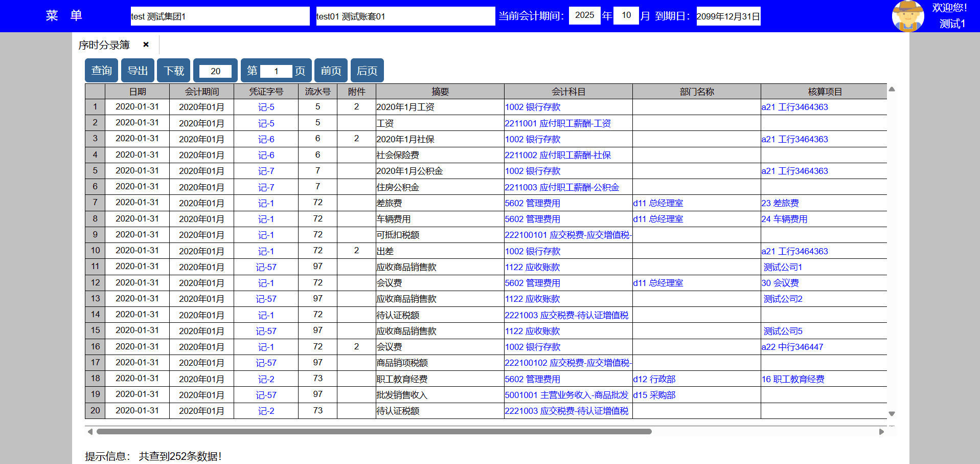Open the test01 测试账套01 account set field
The image size is (980, 464).
[x=405, y=16]
